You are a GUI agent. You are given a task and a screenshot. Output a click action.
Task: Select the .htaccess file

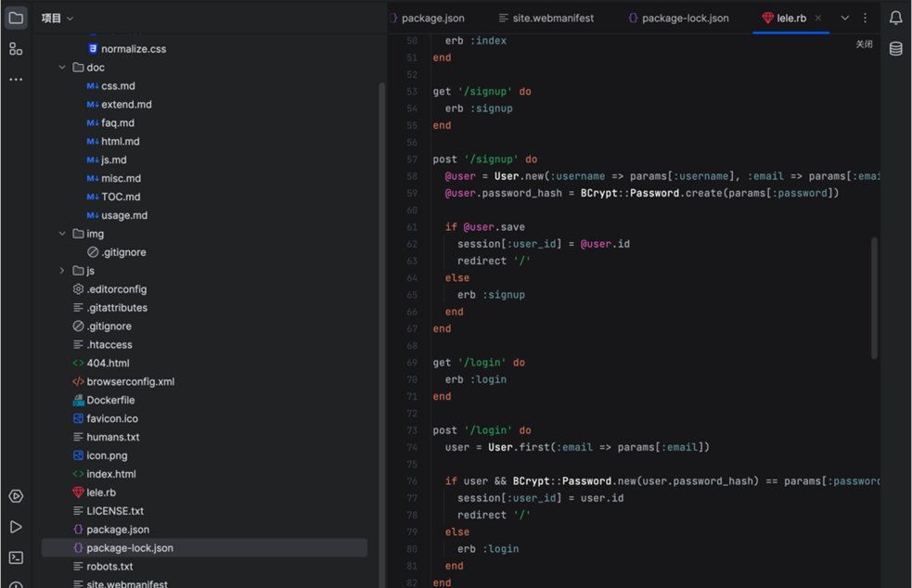pyautogui.click(x=109, y=345)
